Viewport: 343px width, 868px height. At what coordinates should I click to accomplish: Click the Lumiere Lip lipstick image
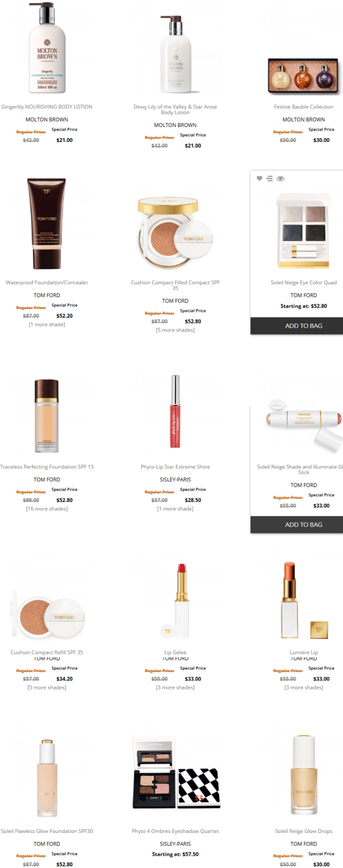click(x=304, y=600)
